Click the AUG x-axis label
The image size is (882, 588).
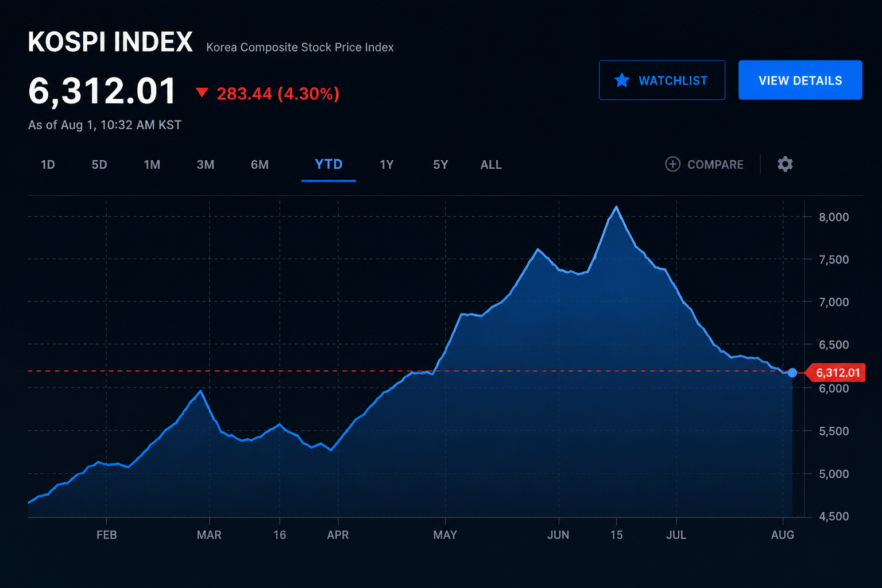pos(783,535)
